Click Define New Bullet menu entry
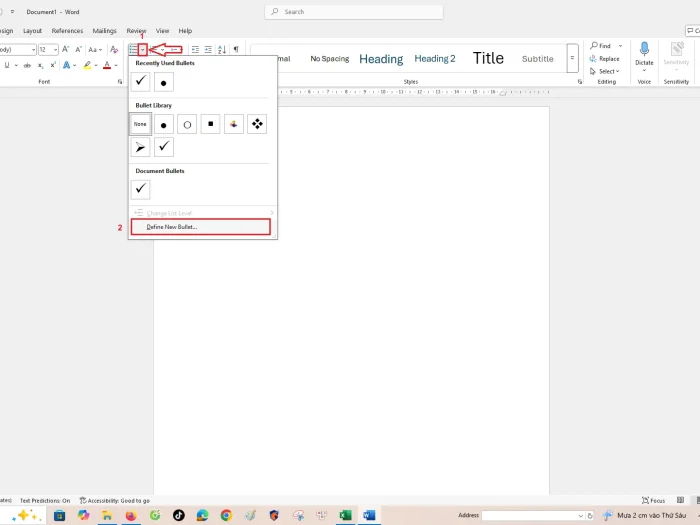This screenshot has height=525, width=700. [x=172, y=227]
